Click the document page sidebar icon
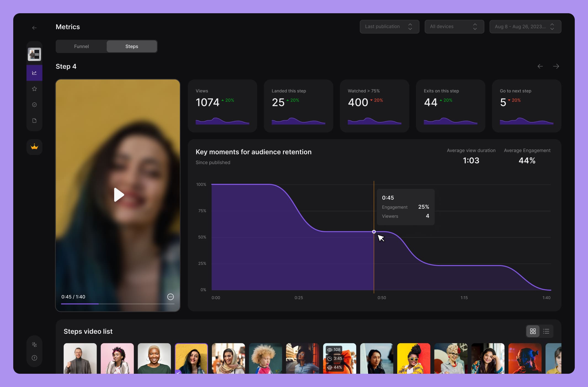The width and height of the screenshot is (588, 387). 34,121
